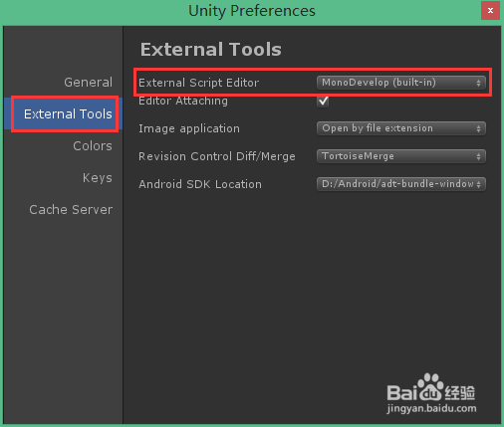Open the General preferences section
The width and height of the screenshot is (504, 427).
click(x=88, y=83)
